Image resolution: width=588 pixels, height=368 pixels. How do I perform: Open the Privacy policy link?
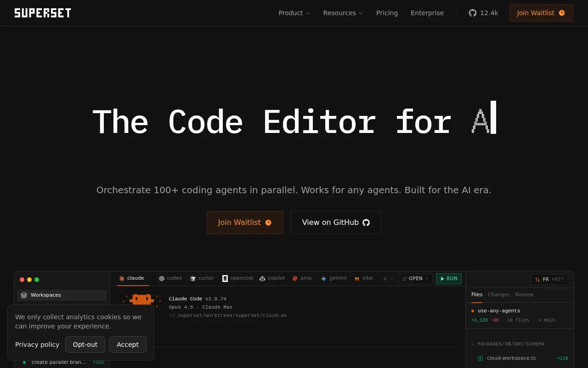pyautogui.click(x=37, y=345)
